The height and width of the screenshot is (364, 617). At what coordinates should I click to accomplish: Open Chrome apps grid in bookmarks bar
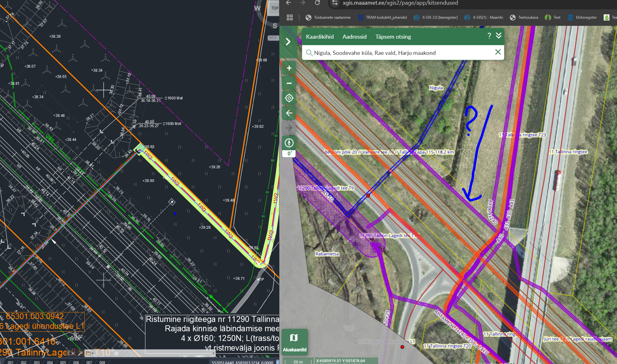point(290,17)
